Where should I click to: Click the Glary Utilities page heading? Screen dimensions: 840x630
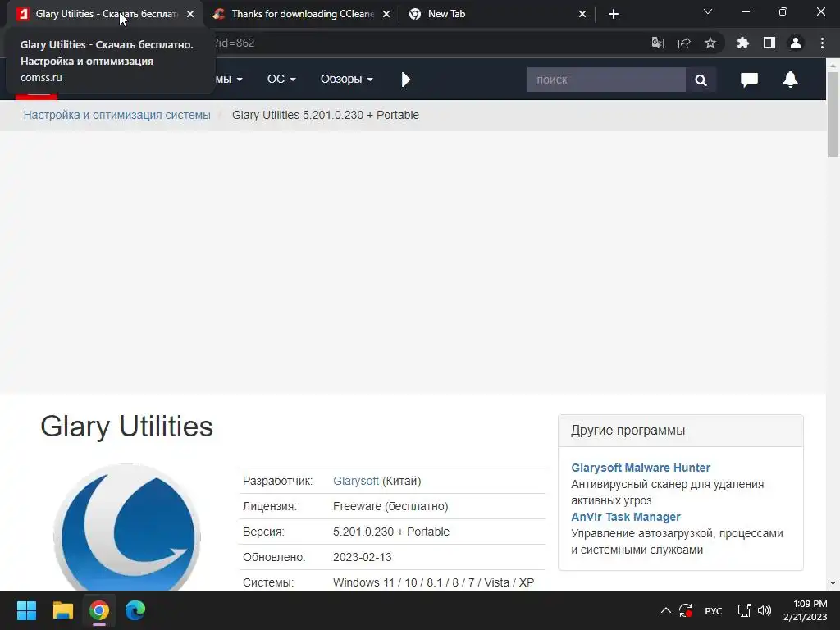[126, 427]
